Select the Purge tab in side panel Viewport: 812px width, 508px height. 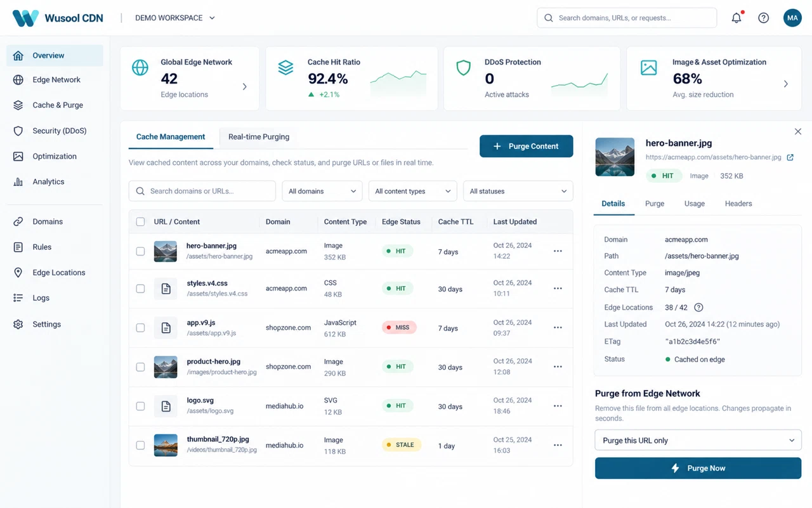click(x=655, y=204)
